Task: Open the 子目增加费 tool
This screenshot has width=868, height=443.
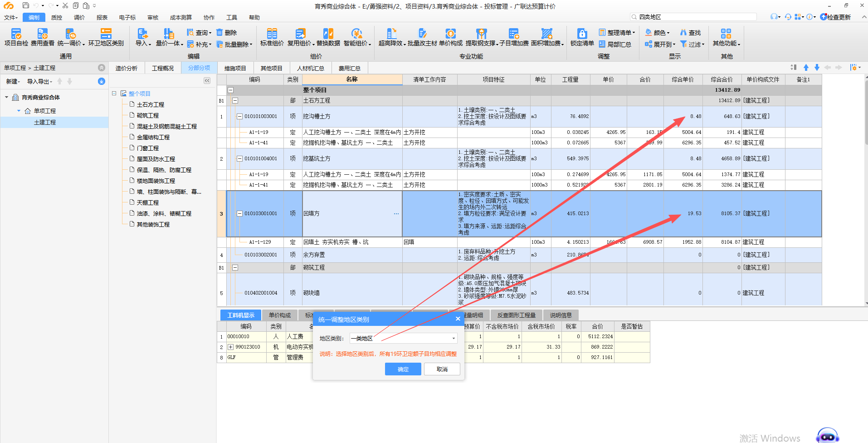Action: 514,37
